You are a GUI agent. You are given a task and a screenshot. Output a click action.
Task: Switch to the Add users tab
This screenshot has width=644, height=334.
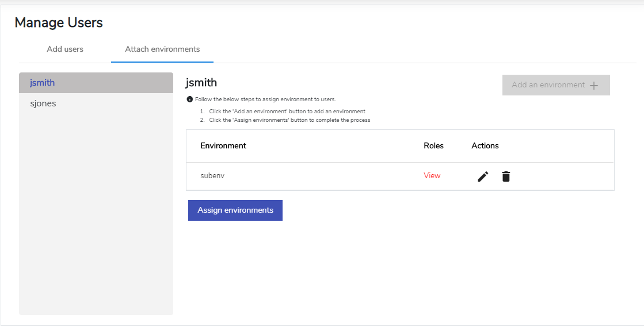(65, 49)
